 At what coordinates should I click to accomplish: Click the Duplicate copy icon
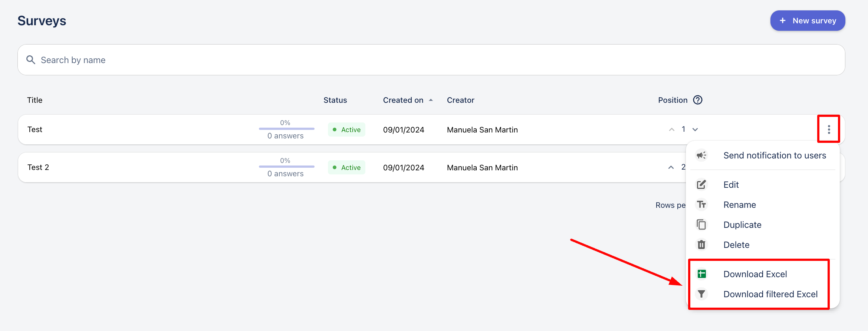coord(701,225)
